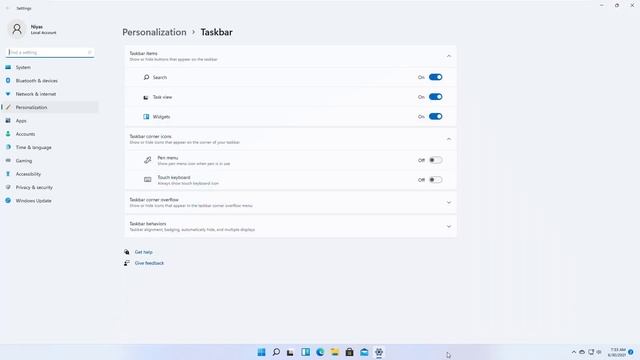Click the Taskbar breadcrumb title
Screen dimensions: 640x360
click(216, 32)
